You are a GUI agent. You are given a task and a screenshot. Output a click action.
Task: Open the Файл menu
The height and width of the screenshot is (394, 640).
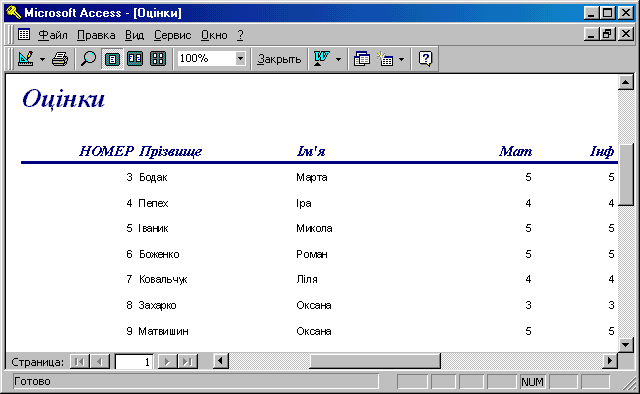click(x=53, y=35)
